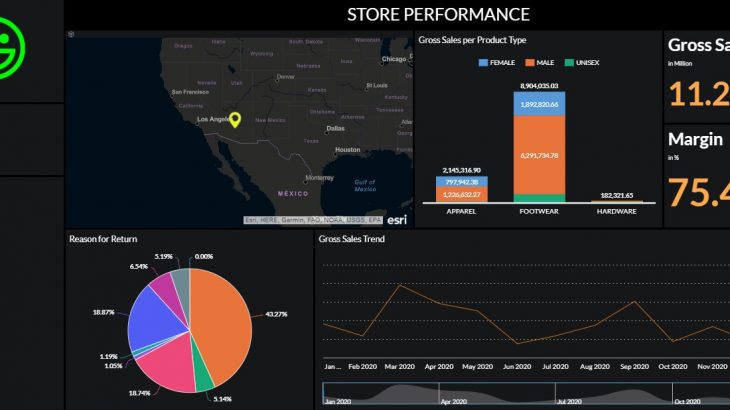The width and height of the screenshot is (730, 410).
Task: Toggle UNISEX series in chart legend
Action: coord(582,62)
